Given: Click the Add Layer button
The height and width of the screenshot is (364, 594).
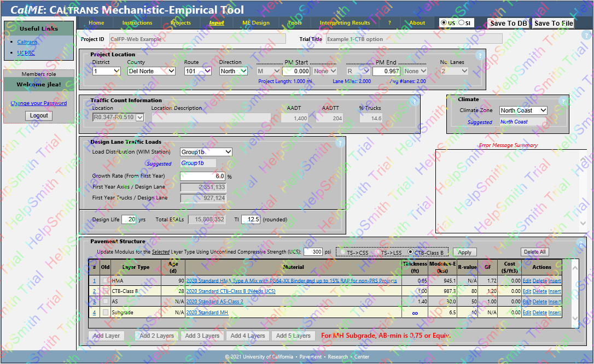Looking at the screenshot, I should (106, 336).
